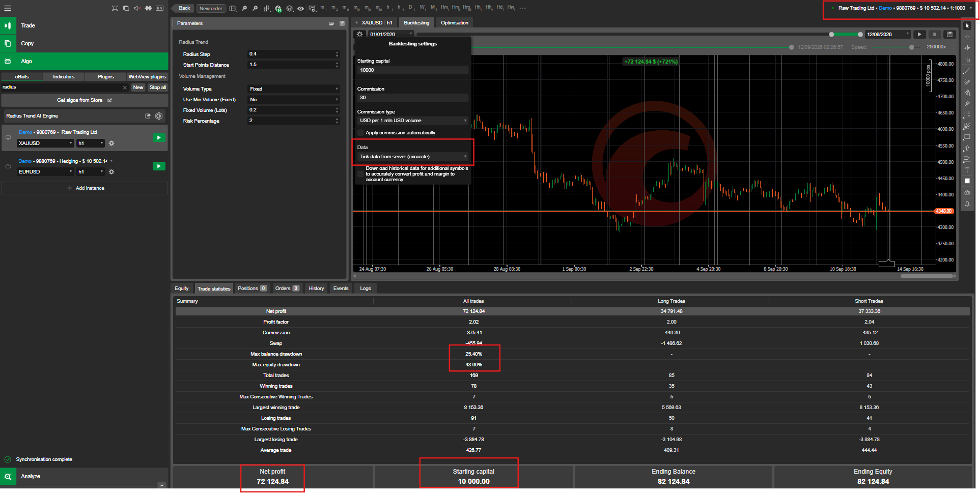Select the trend line drawing tool
This screenshot has height=493, width=980.
[x=967, y=71]
